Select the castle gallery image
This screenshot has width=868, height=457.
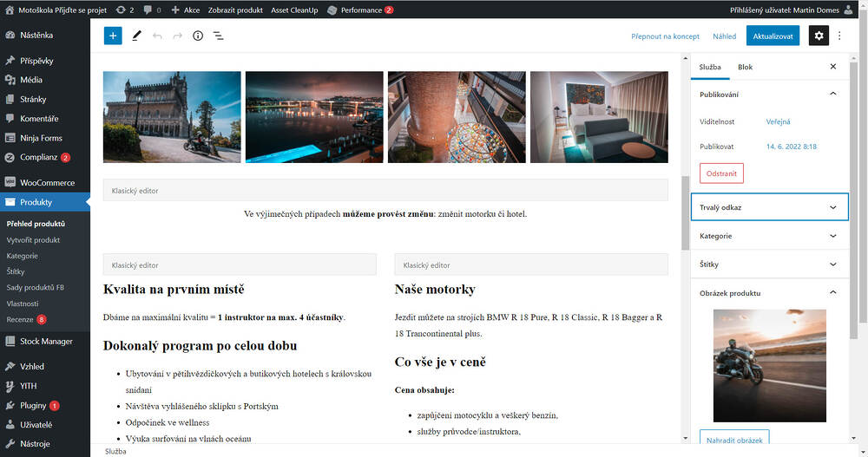(x=172, y=117)
